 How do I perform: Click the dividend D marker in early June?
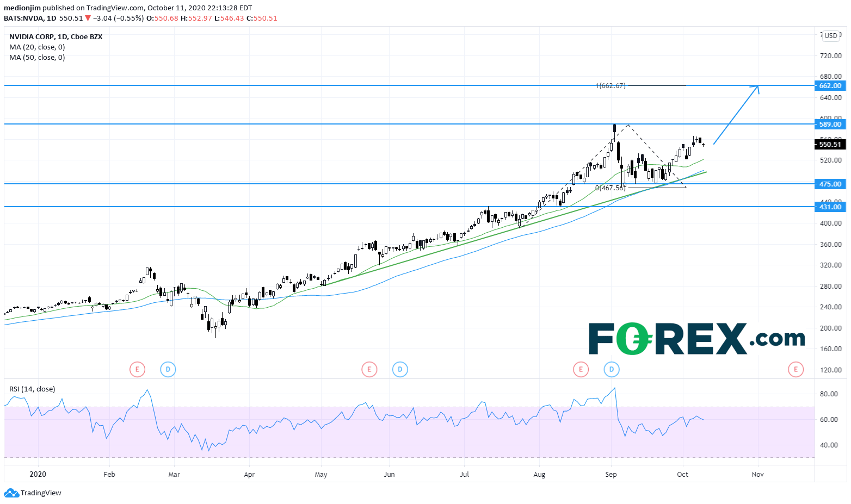pyautogui.click(x=400, y=370)
